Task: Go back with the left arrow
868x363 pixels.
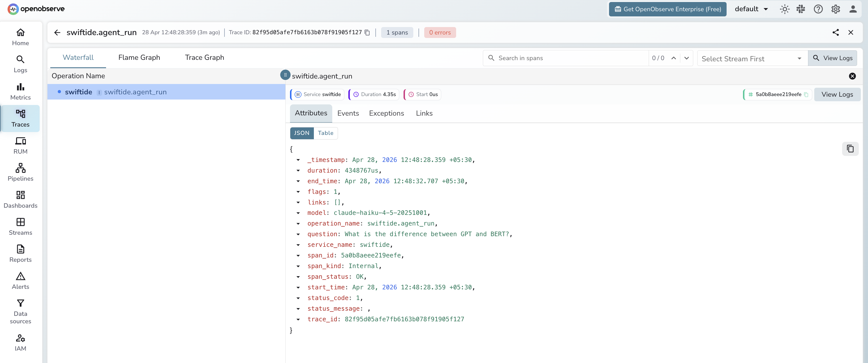Action: pos(57,33)
